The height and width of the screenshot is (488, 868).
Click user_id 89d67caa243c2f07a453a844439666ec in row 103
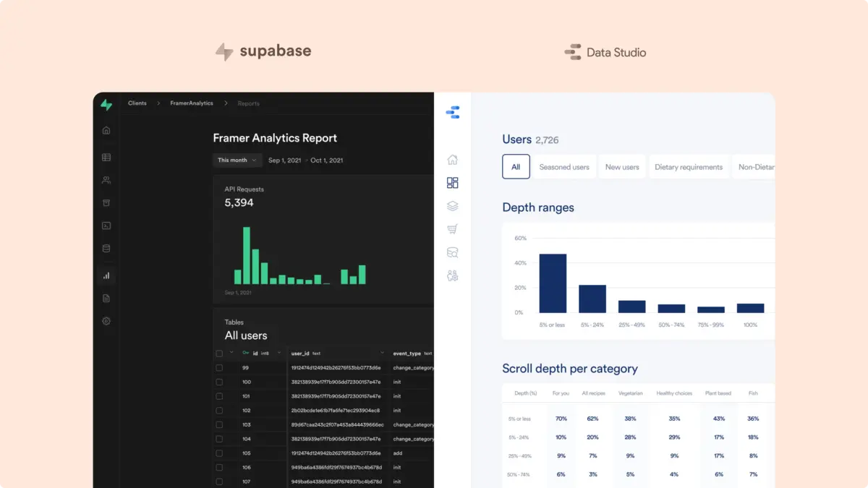[x=337, y=425]
